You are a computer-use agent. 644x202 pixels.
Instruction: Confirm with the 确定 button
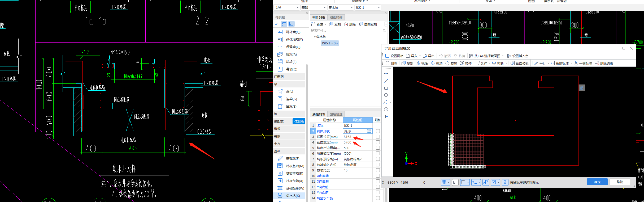pos(597,182)
